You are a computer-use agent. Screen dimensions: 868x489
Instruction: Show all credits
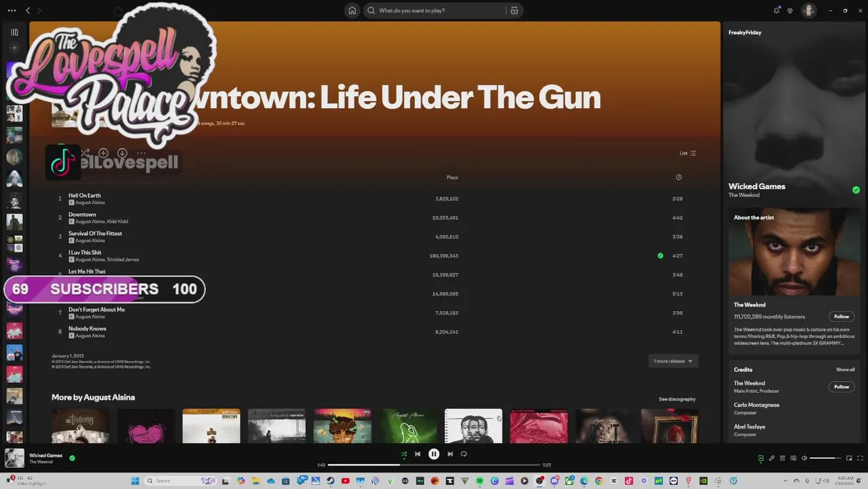pos(846,369)
